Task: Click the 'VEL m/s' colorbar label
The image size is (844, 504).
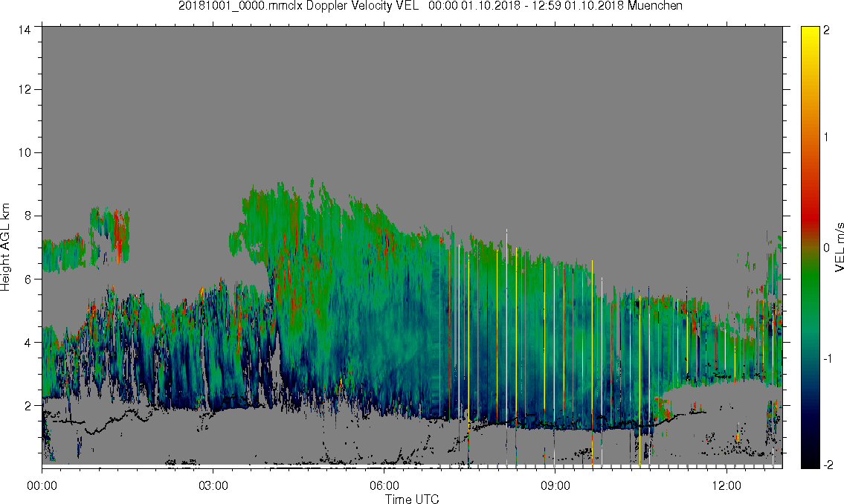Action: [838, 246]
